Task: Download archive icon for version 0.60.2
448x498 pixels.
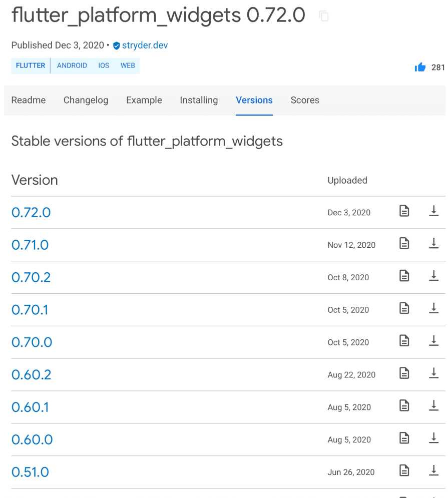Action: click(x=433, y=373)
